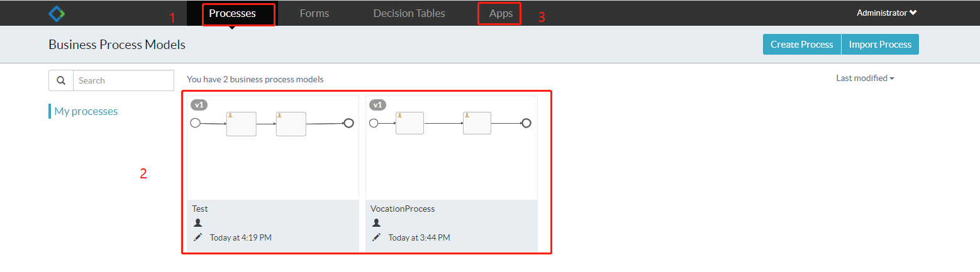Open the Test process diagram thumbnail
Viewport: 980px width, 272px height.
coord(273,148)
